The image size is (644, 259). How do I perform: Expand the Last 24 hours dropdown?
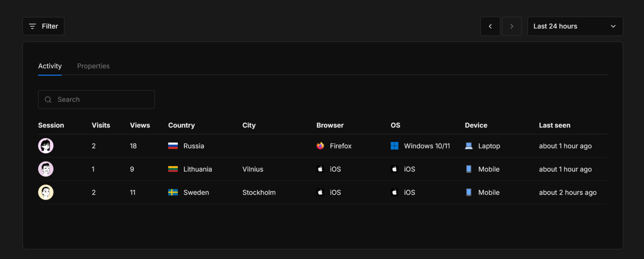(x=575, y=26)
